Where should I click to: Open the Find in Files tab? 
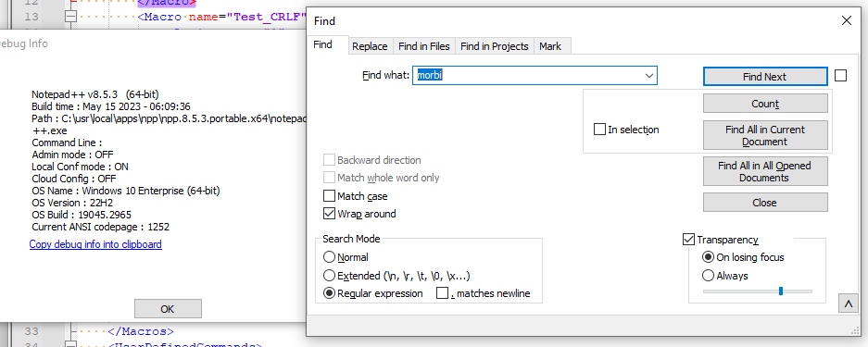pos(424,46)
